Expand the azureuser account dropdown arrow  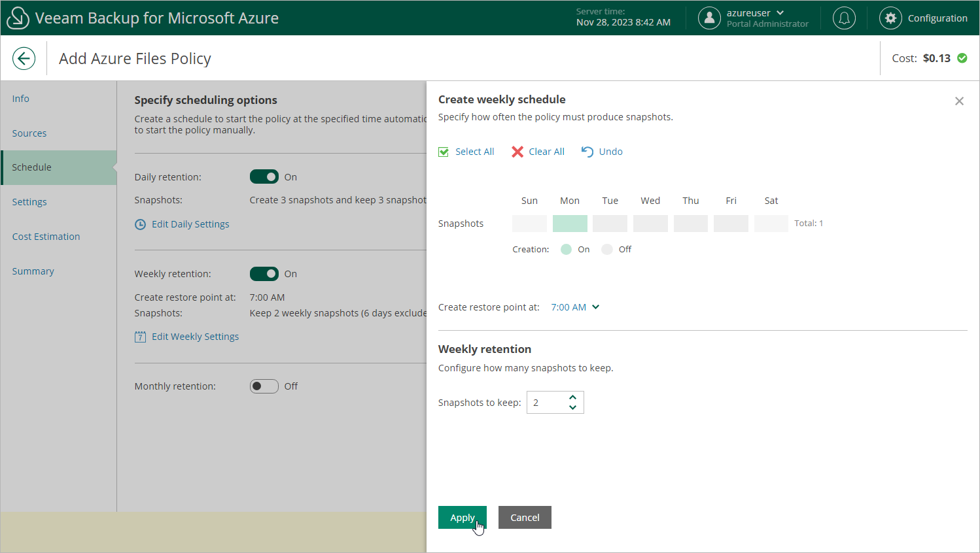click(780, 13)
